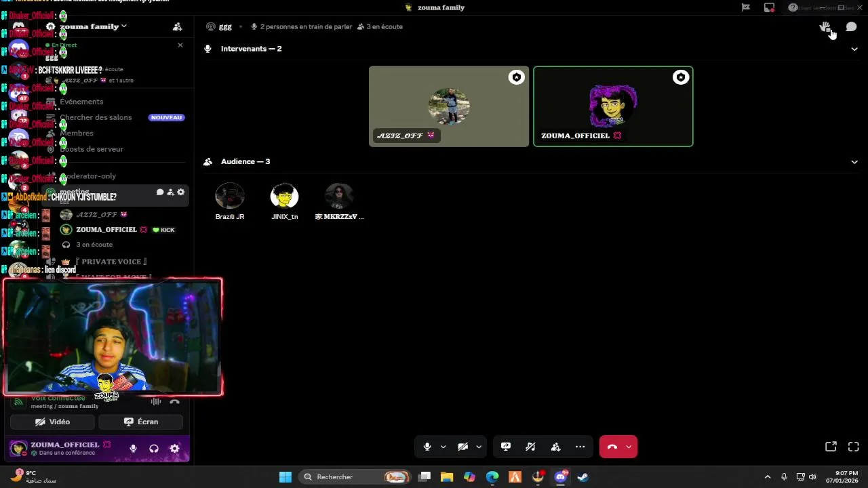Image resolution: width=868 pixels, height=488 pixels.
Task: Open audience member Brazili JR
Action: click(230, 201)
